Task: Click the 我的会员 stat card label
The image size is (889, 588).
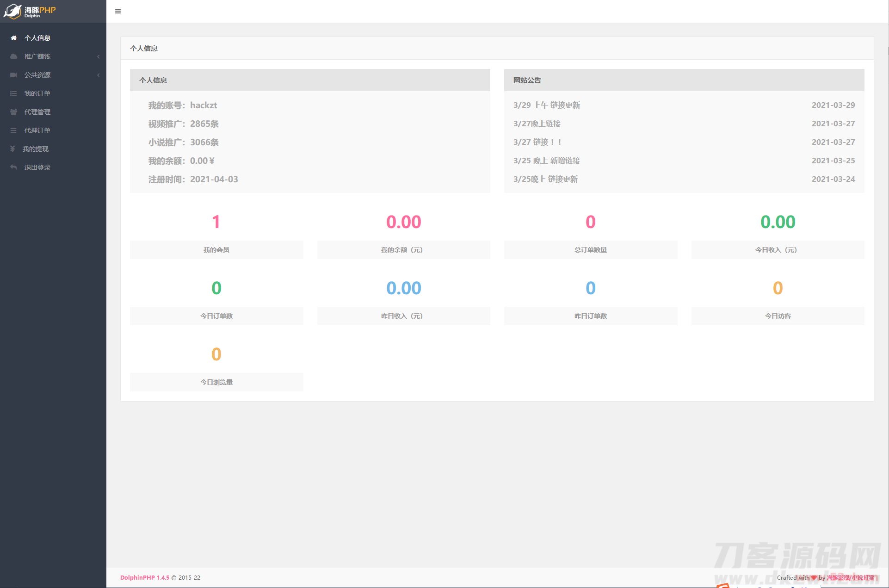Action: click(x=216, y=250)
